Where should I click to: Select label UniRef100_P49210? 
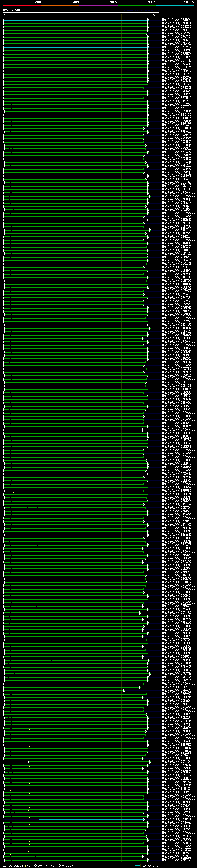click(x=176, y=101)
